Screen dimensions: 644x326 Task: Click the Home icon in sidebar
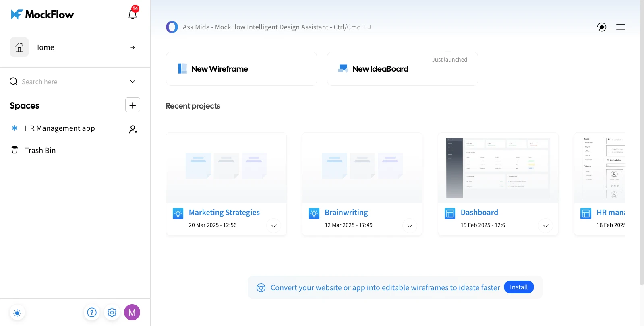[19, 47]
